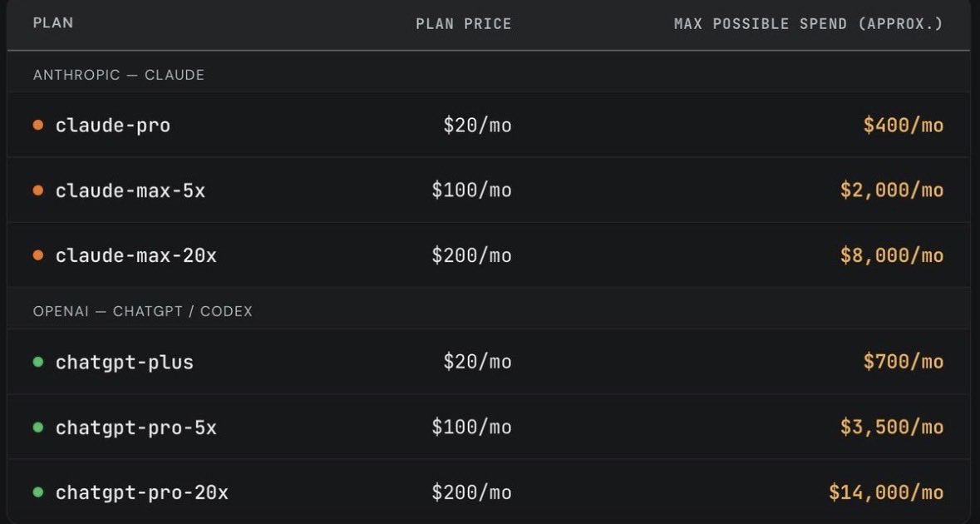This screenshot has height=524, width=980.
Task: Click the green dot beside chatgpt-plus
Action: pos(38,362)
